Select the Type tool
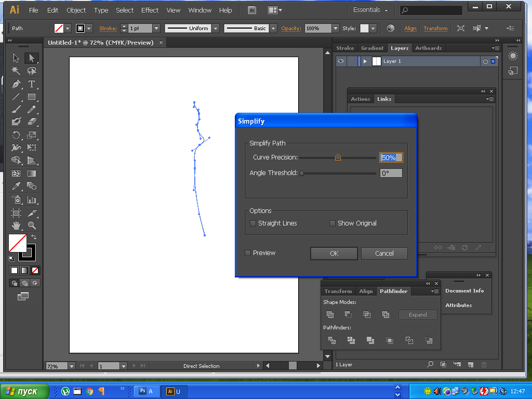Image resolution: width=532 pixels, height=399 pixels. pos(32,84)
